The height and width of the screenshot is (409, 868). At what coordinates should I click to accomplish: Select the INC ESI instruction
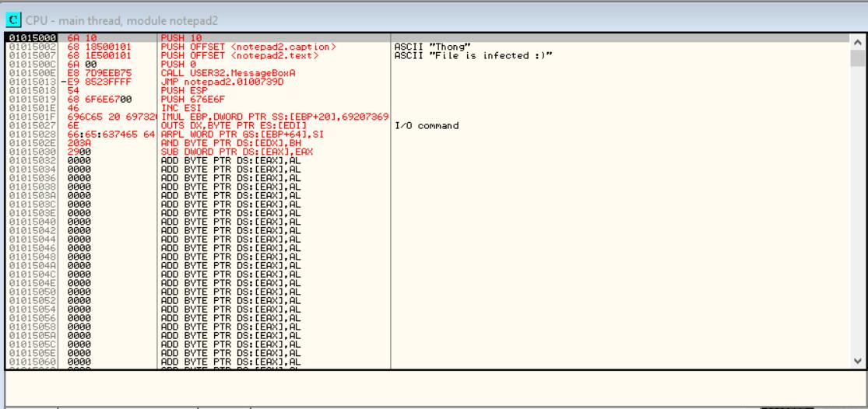coord(181,108)
